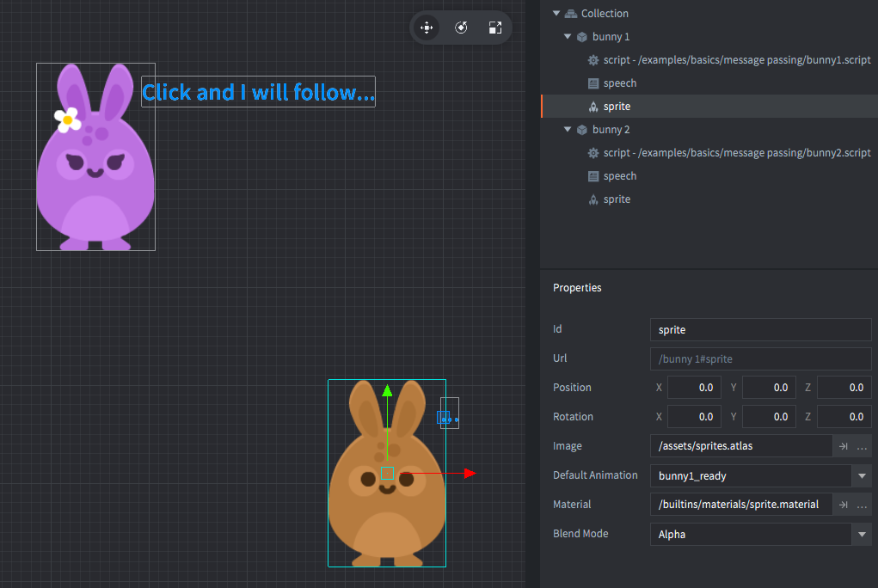Viewport: 878px width, 588px height.
Task: Select the bunny 2 game object row
Action: 709,129
